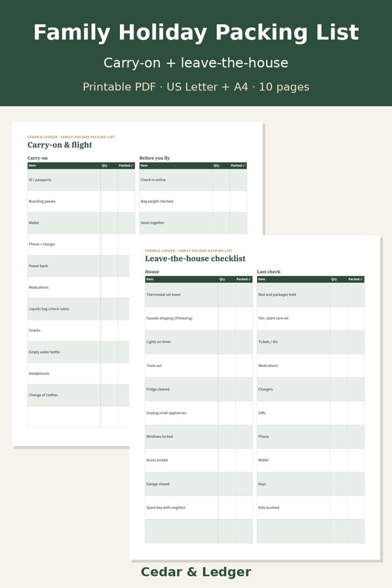Select the "Thermostat set lower" item
Image resolution: width=392 pixels, height=588 pixels.
(x=163, y=295)
